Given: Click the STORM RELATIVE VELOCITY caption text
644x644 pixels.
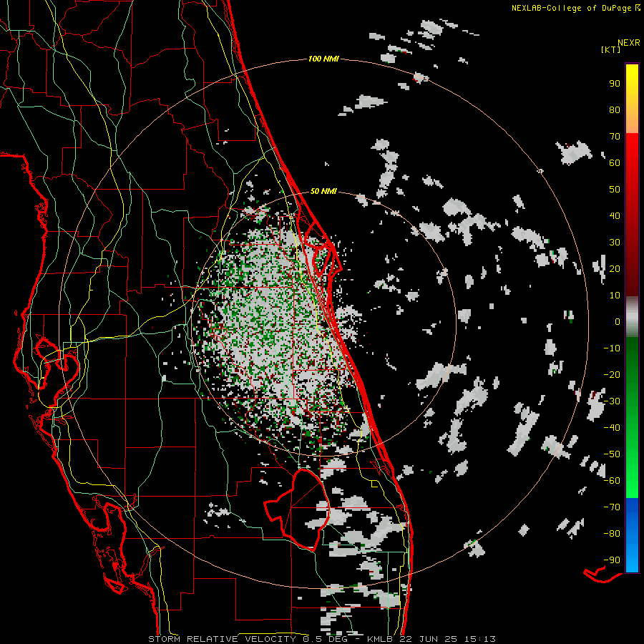Looking at the screenshot, I should 224,639.
